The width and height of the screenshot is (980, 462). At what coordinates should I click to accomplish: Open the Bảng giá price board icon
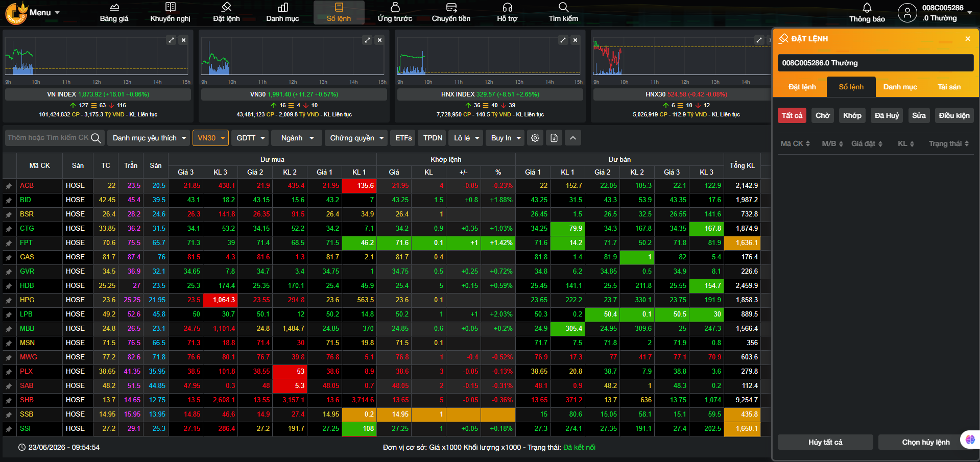[114, 12]
